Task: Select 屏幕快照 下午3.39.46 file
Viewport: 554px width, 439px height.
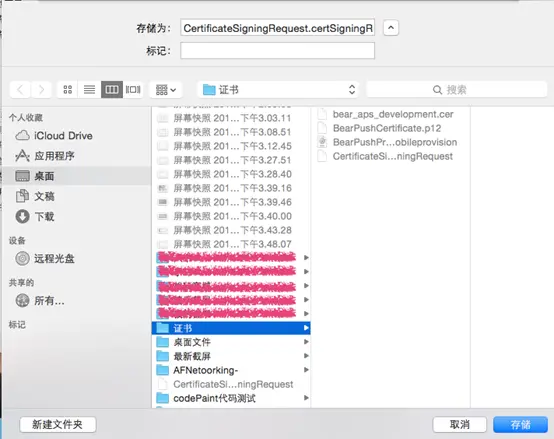Action: coord(231,202)
